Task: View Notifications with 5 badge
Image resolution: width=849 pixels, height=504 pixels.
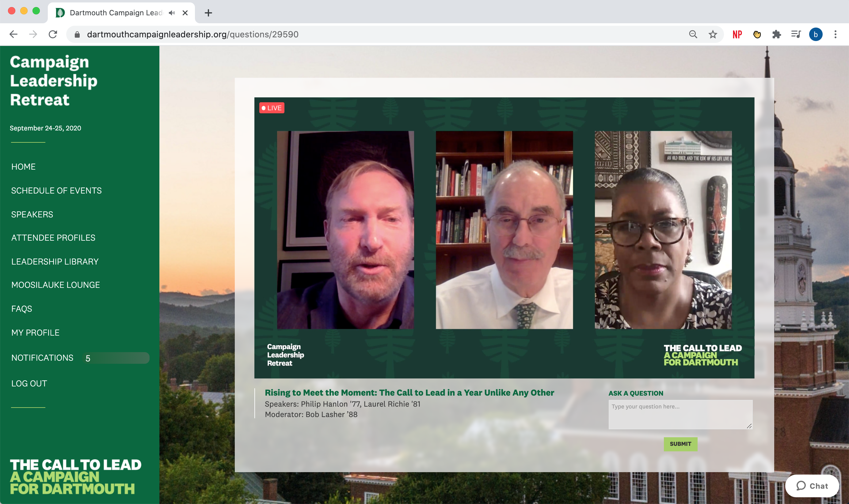Action: pyautogui.click(x=42, y=358)
